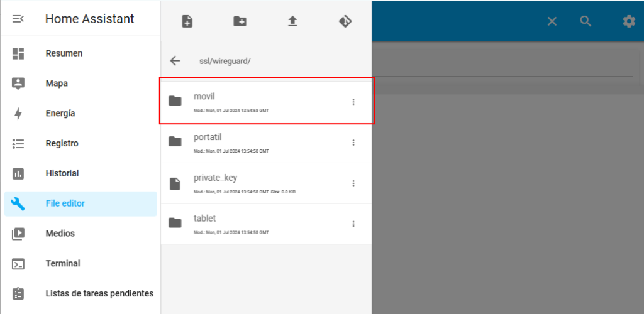
Task: Open the settings gear icon
Action: [628, 21]
